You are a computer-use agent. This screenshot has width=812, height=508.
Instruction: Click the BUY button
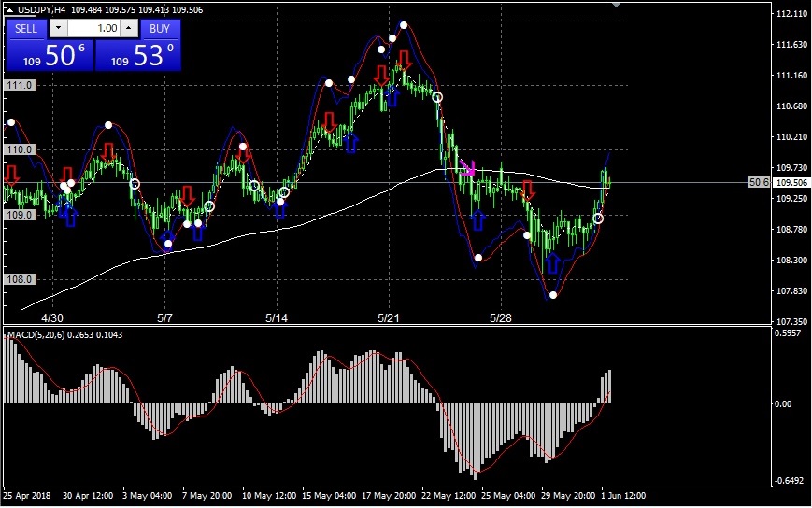point(160,28)
